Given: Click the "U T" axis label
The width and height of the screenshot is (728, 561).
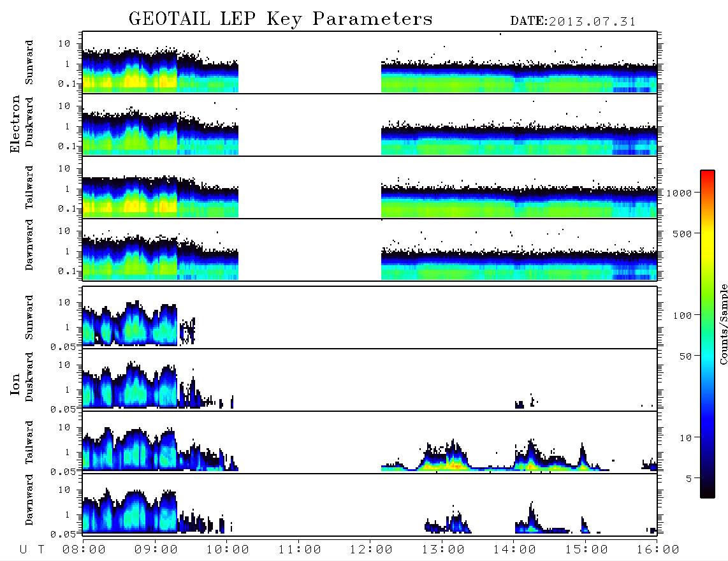Looking at the screenshot, I should pyautogui.click(x=32, y=550).
